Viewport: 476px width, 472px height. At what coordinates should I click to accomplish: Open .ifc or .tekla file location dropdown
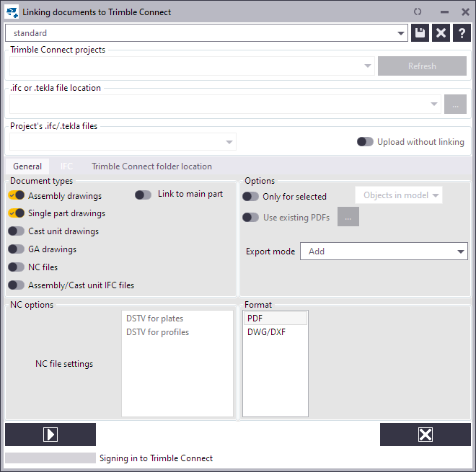(x=225, y=104)
